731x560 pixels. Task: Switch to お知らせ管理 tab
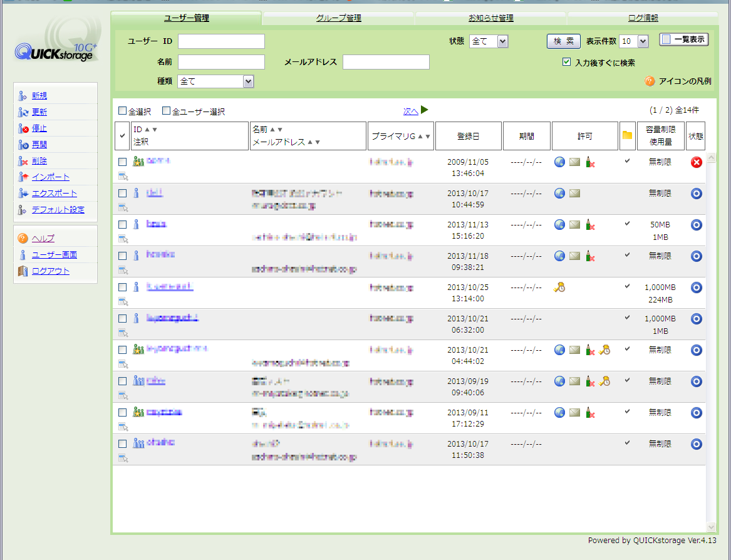(x=490, y=18)
